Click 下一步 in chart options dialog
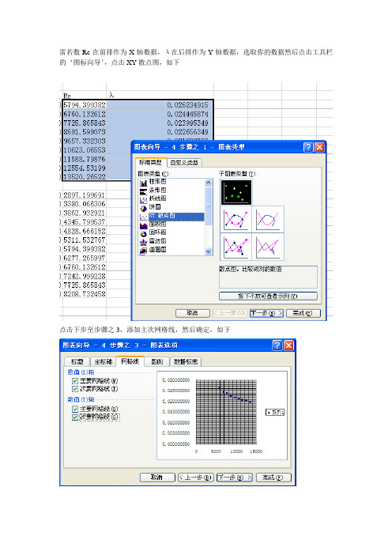 pyautogui.click(x=235, y=478)
